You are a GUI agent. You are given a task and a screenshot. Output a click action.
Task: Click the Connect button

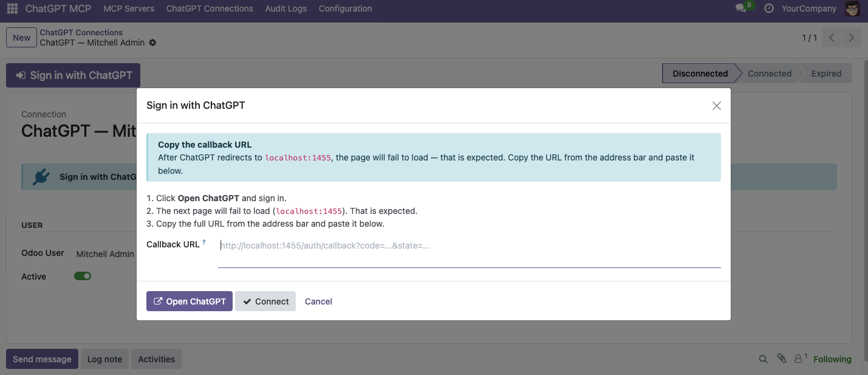pyautogui.click(x=265, y=301)
